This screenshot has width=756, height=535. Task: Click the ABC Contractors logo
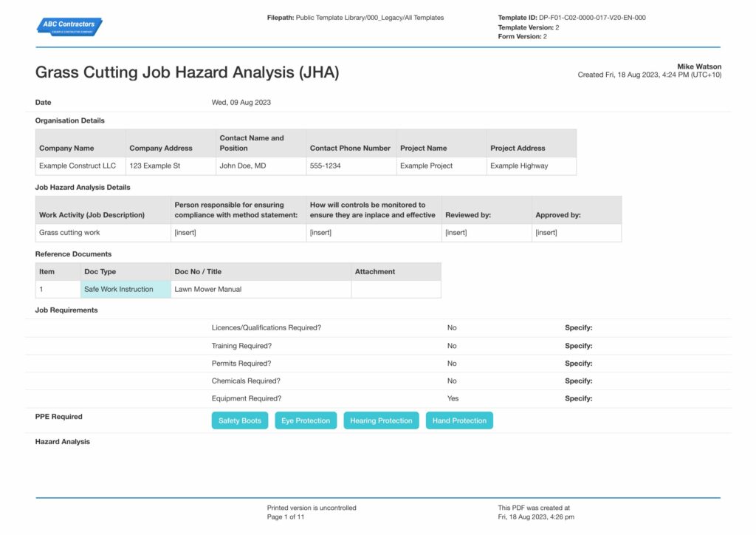point(69,27)
